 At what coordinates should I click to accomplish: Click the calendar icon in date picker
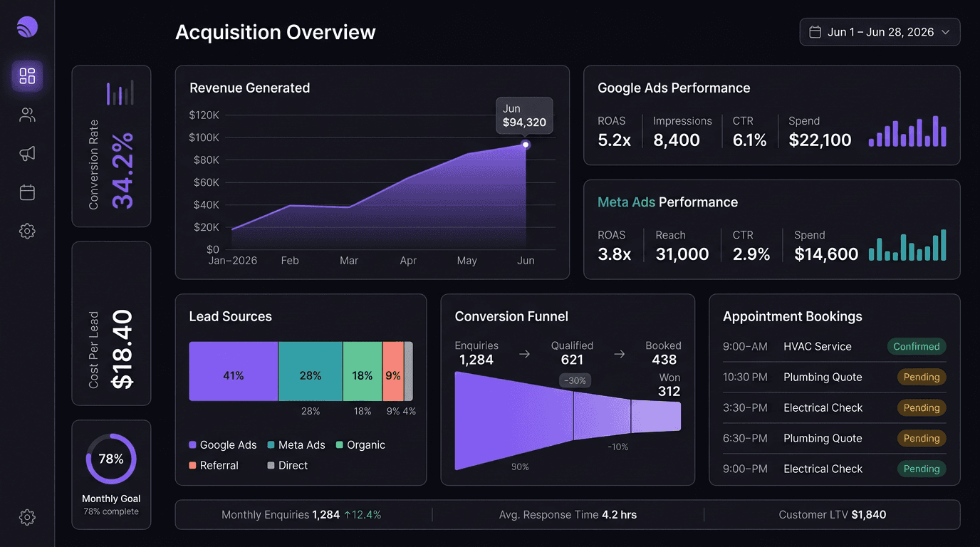(x=815, y=32)
